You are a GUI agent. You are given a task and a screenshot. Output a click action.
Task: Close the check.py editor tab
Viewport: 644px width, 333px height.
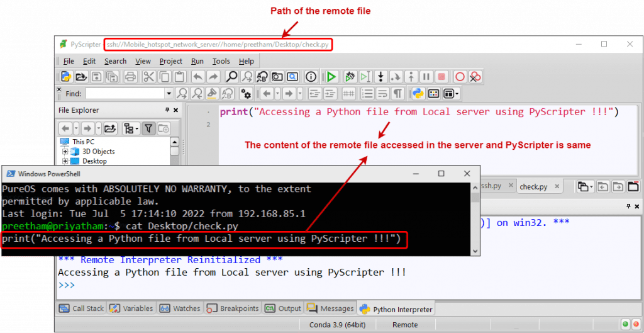click(557, 186)
